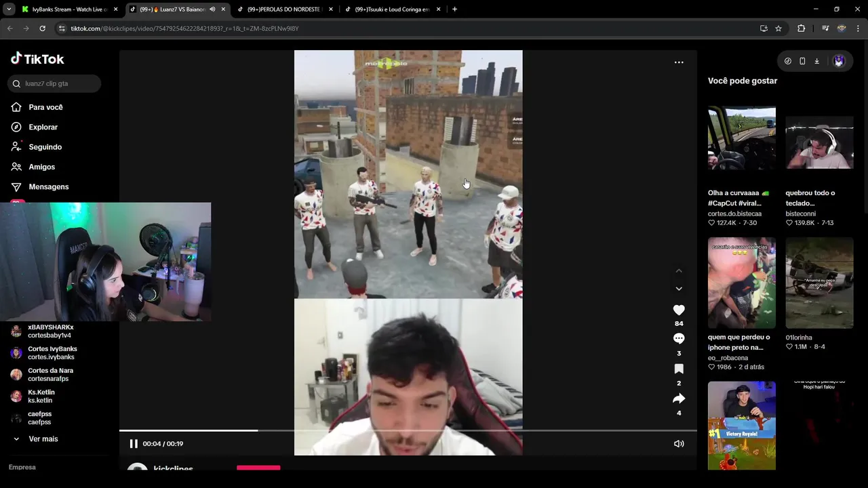The image size is (868, 488).
Task: Close the IvyBanks Stream tab
Action: point(116,9)
